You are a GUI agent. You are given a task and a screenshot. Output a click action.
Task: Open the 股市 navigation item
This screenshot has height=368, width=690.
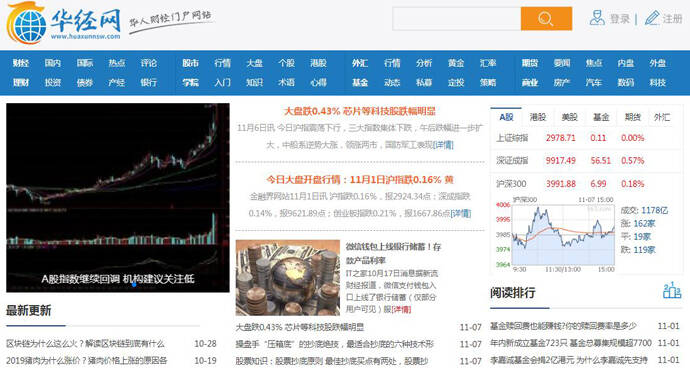tap(191, 63)
